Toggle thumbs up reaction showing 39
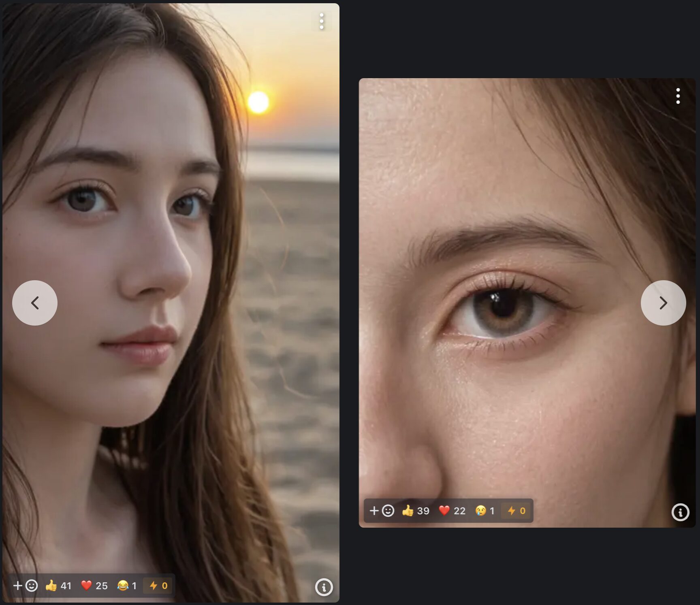 tap(415, 511)
